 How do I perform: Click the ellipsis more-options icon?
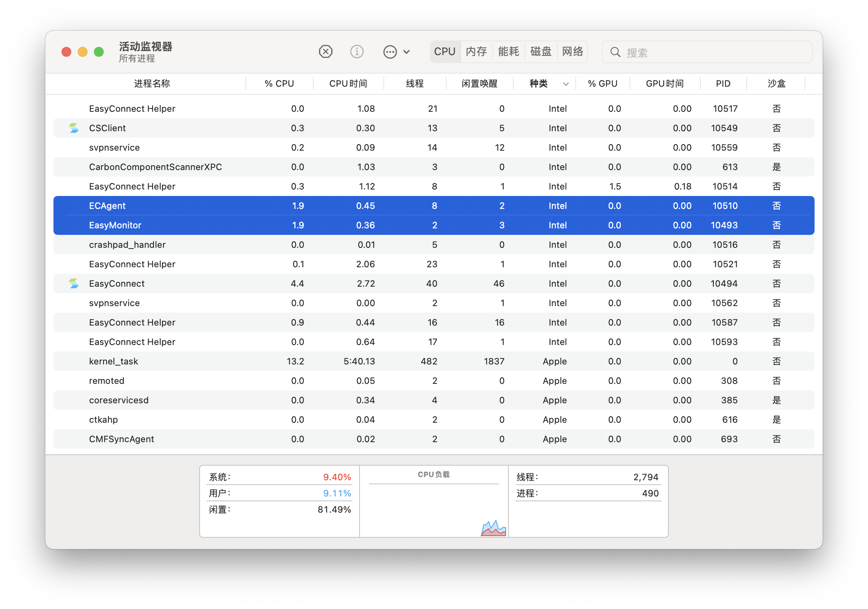click(x=390, y=52)
